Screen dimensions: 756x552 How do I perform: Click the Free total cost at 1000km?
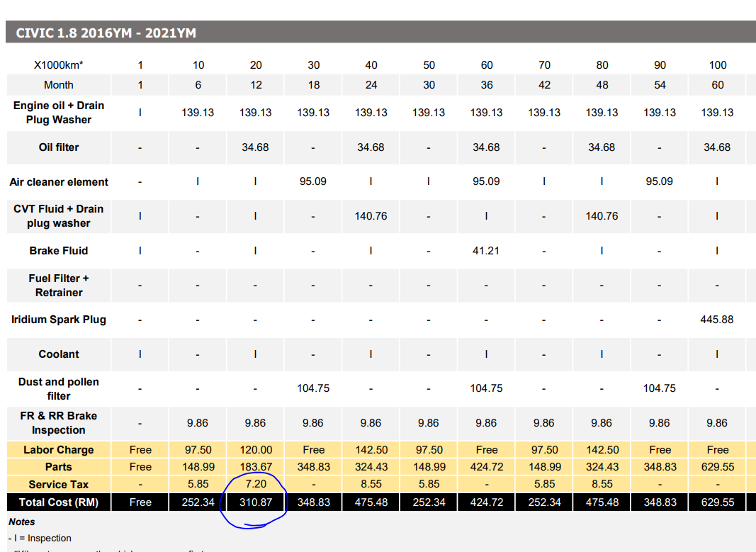[140, 502]
